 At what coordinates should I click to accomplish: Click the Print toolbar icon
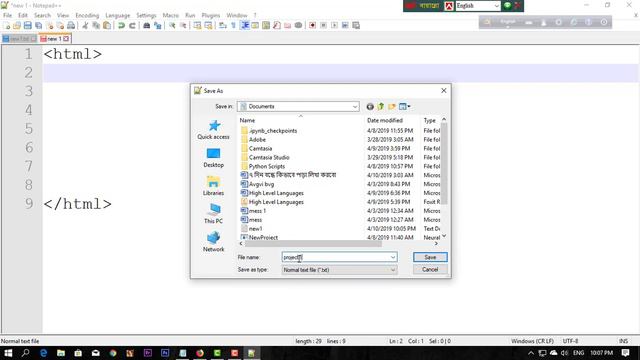71,25
